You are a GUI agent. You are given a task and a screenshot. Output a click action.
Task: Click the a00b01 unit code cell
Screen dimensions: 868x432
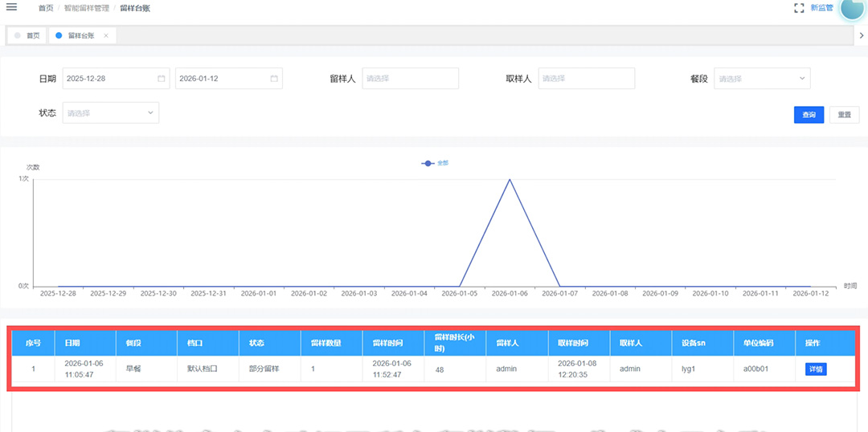[x=764, y=369]
